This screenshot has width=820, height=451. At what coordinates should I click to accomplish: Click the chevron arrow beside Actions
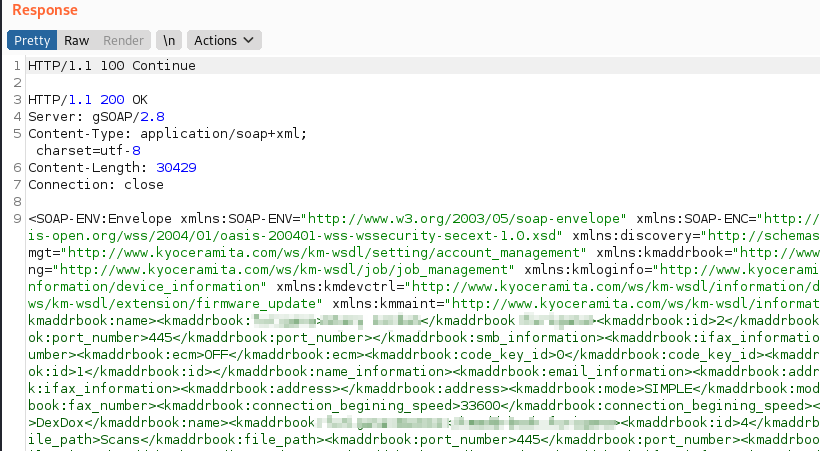(248, 41)
